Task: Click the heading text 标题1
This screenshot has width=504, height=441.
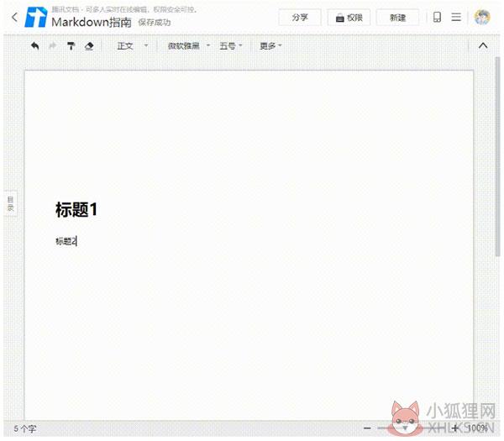Action: click(76, 209)
